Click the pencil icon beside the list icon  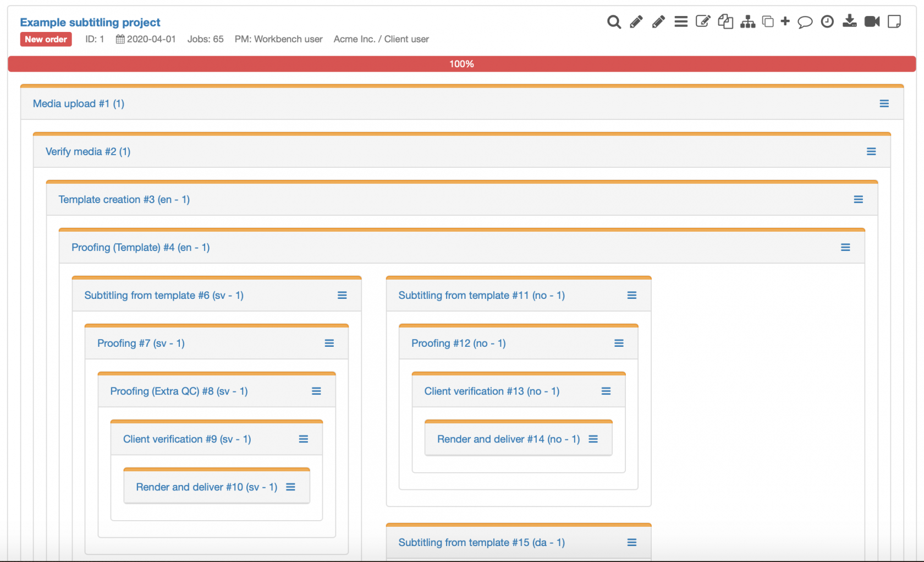coord(658,22)
